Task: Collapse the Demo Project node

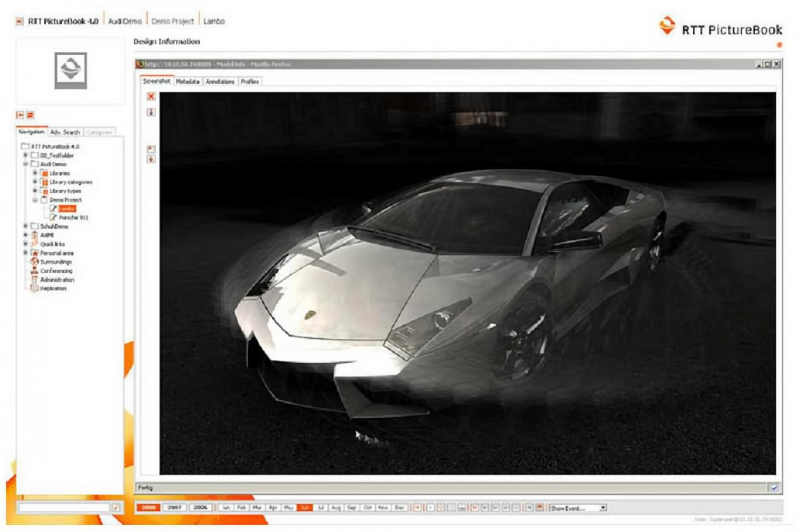Action: click(36, 200)
